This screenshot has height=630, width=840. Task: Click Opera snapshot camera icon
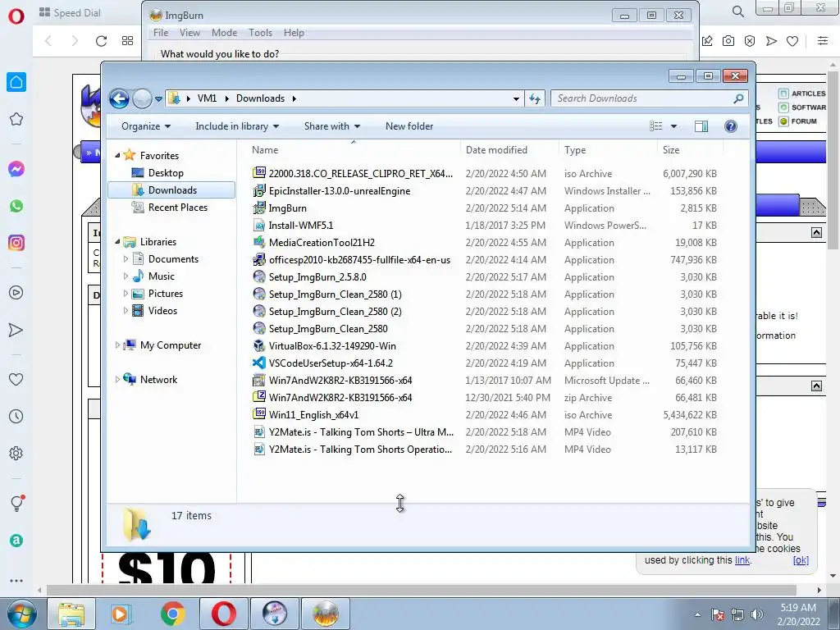(728, 41)
